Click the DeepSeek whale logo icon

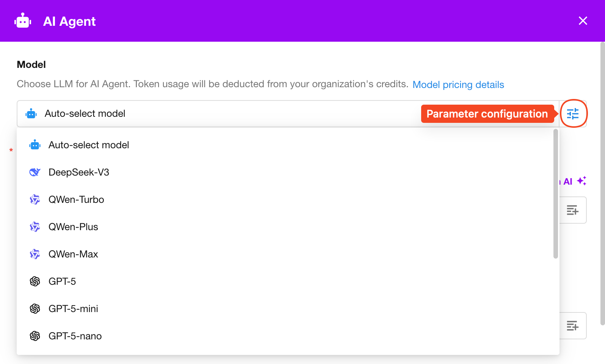[x=35, y=172]
